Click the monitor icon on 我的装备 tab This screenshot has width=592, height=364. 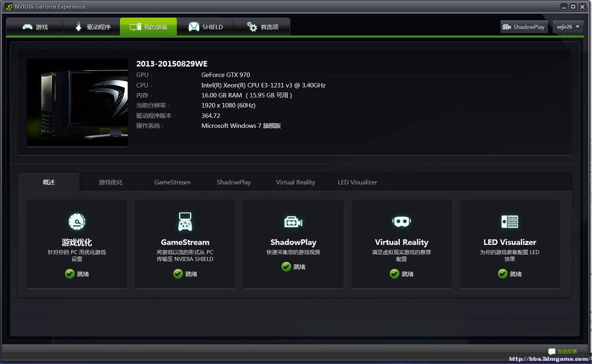coord(135,27)
